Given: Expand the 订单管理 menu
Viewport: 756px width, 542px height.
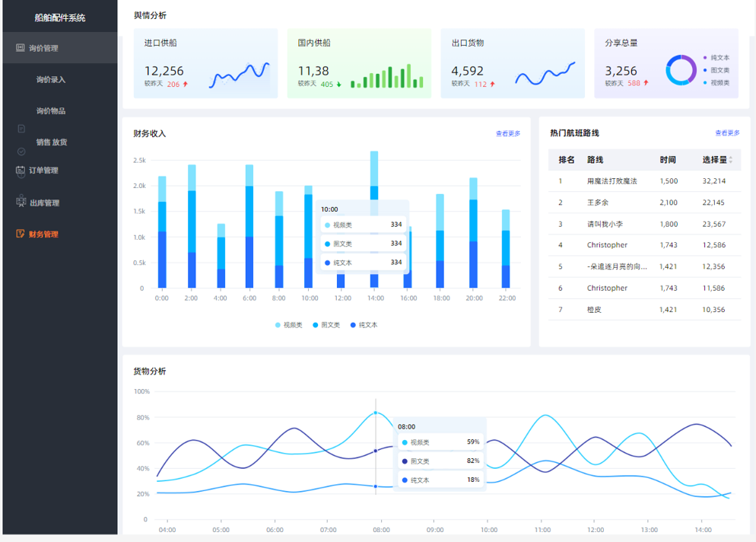Looking at the screenshot, I should click(59, 171).
